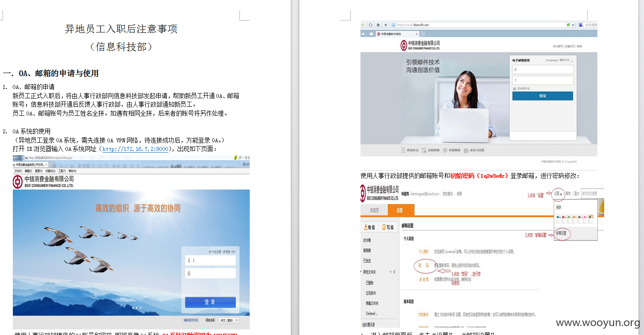Select the blue skin swatch under 换肤
The height and width of the screenshot is (335, 644).
coord(559,219)
